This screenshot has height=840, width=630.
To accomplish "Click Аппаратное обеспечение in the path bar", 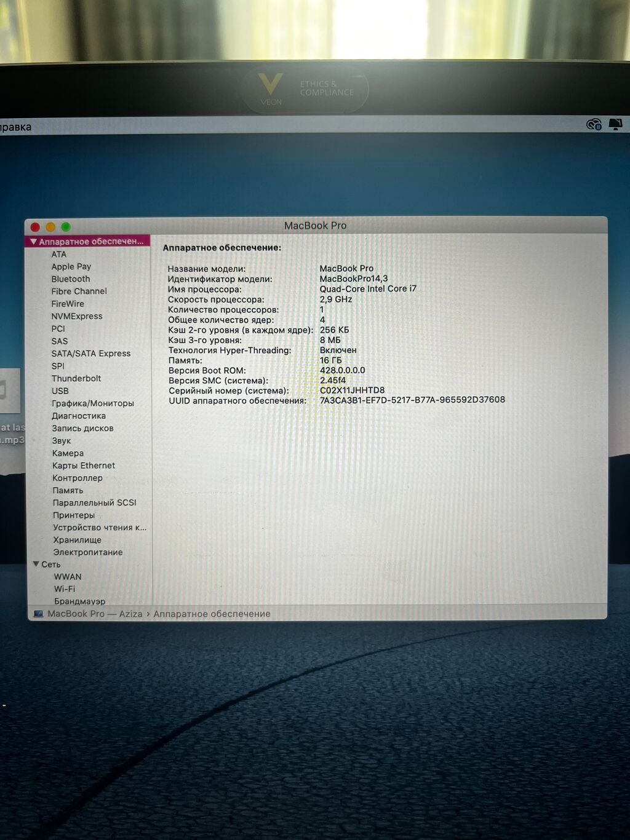I will tap(212, 614).
